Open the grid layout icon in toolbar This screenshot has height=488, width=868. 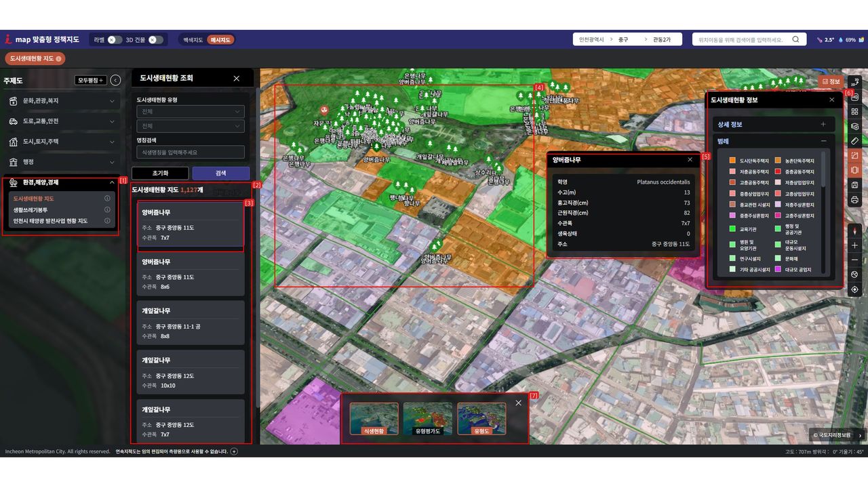854,112
